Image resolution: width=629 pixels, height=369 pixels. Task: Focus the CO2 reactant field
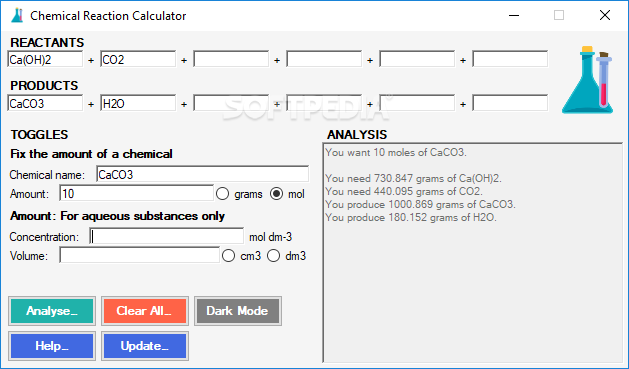(x=138, y=59)
